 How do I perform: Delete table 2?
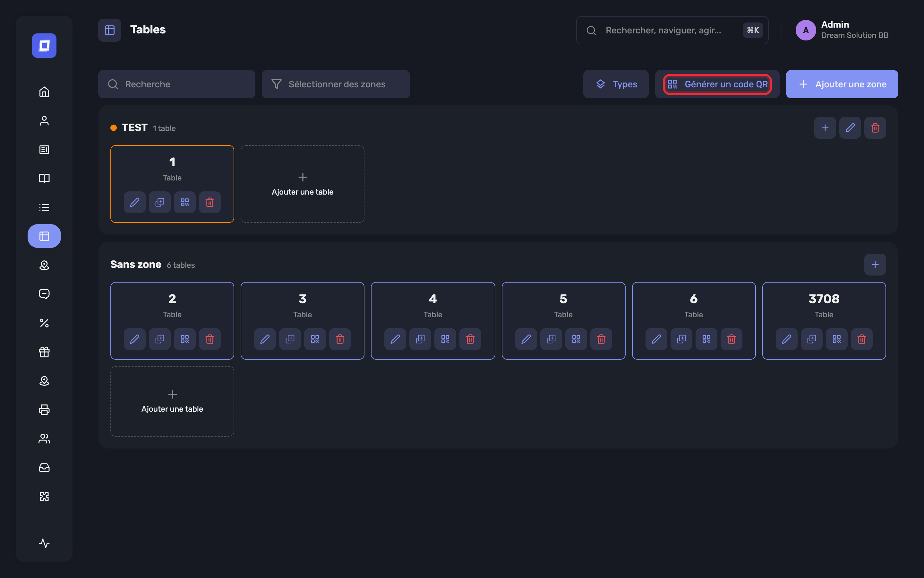coord(210,339)
